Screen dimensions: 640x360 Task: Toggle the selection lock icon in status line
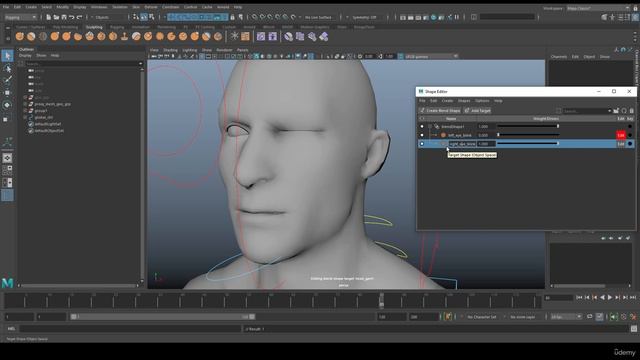coord(232,17)
